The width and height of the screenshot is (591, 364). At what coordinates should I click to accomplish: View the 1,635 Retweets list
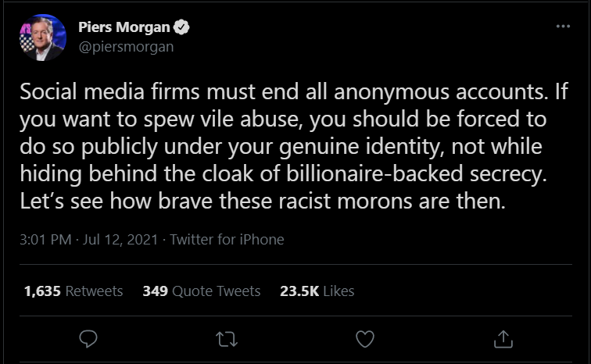73,291
